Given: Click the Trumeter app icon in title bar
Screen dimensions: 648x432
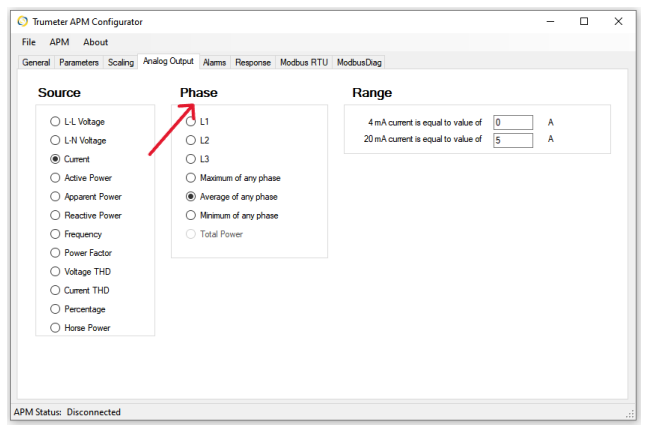Looking at the screenshot, I should point(23,21).
